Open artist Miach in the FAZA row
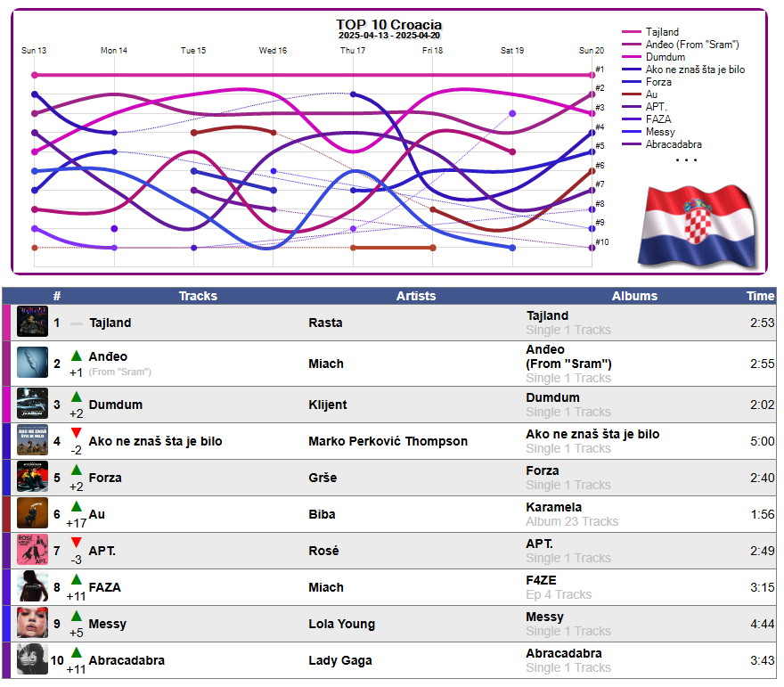This screenshot has width=784, height=687. tap(326, 587)
